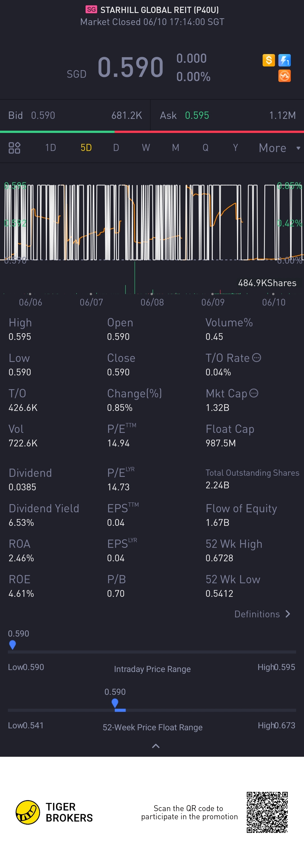Tap the Tiger Brokers logo
304x868 pixels.
click(28, 812)
